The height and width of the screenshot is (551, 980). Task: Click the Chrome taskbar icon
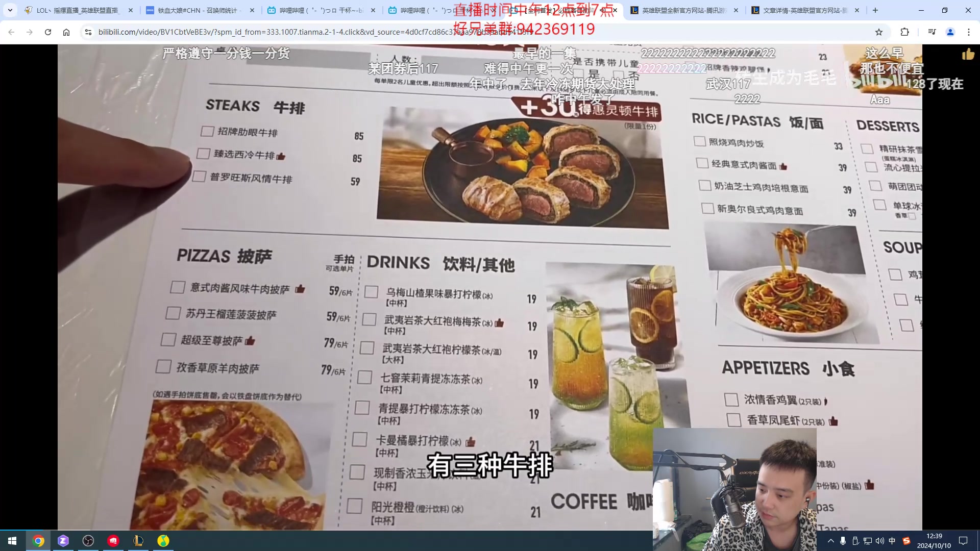coord(38,541)
